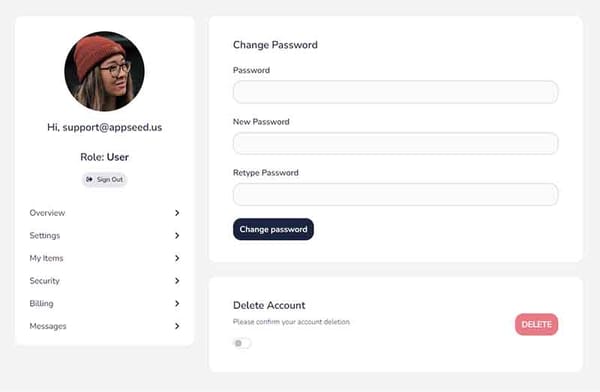This screenshot has height=392, width=600.
Task: Focus the current Password input field
Action: [x=395, y=92]
